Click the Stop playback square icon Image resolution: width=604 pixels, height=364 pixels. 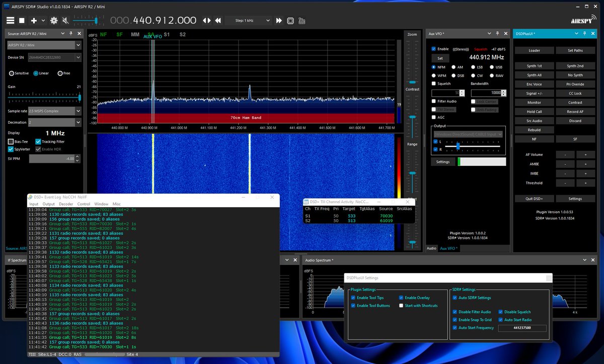click(x=21, y=21)
